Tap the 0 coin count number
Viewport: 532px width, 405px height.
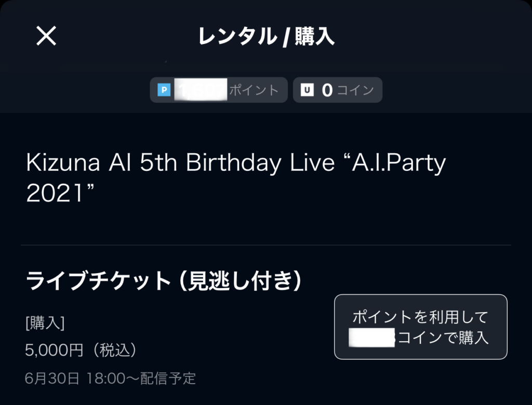(x=327, y=90)
